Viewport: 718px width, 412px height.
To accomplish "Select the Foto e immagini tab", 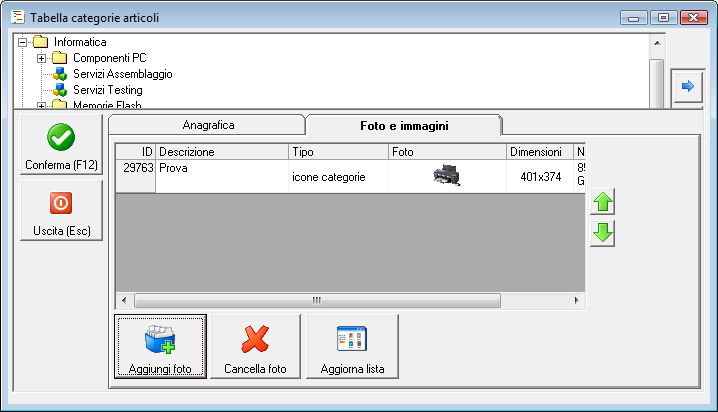I will [x=404, y=125].
